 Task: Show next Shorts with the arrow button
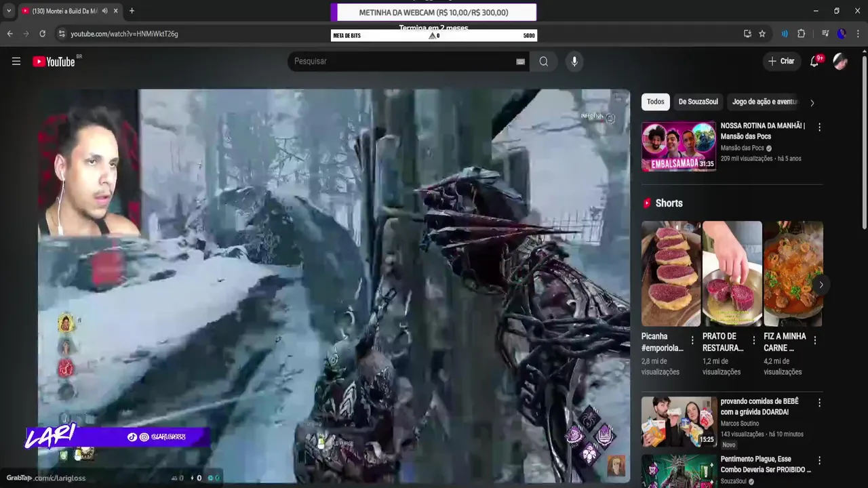821,285
